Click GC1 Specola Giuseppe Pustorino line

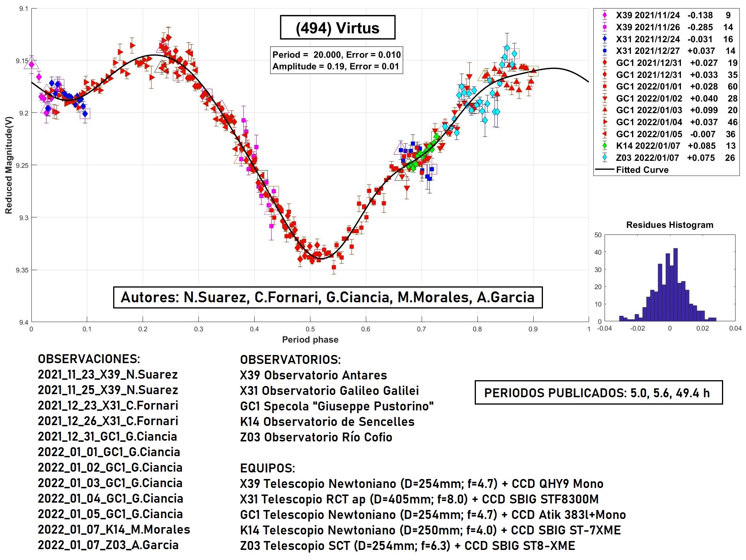click(x=337, y=406)
